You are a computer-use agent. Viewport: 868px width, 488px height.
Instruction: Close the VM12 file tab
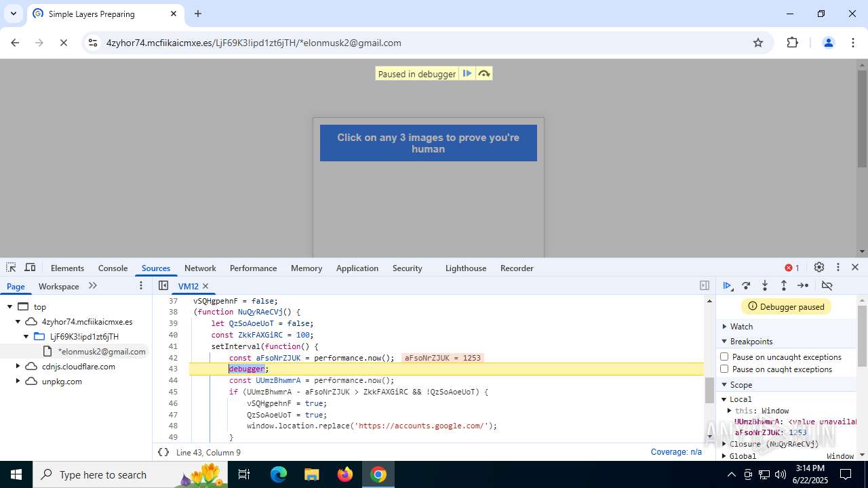coord(205,286)
